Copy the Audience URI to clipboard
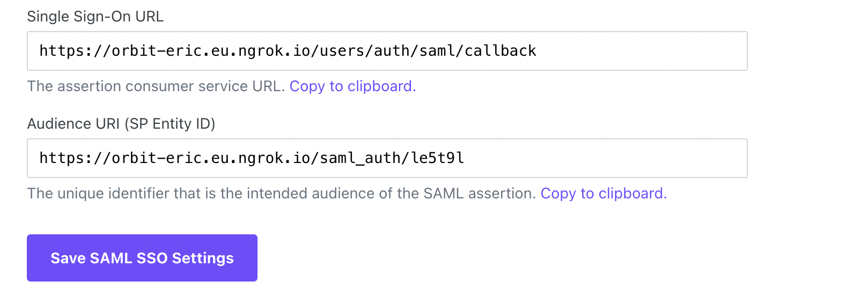The height and width of the screenshot is (296, 868). pos(603,194)
